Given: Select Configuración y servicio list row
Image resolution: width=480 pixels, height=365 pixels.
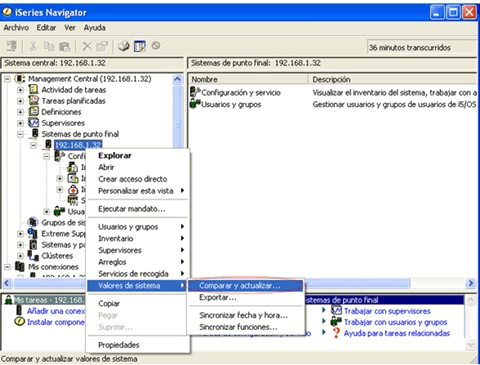Looking at the screenshot, I should [333, 92].
